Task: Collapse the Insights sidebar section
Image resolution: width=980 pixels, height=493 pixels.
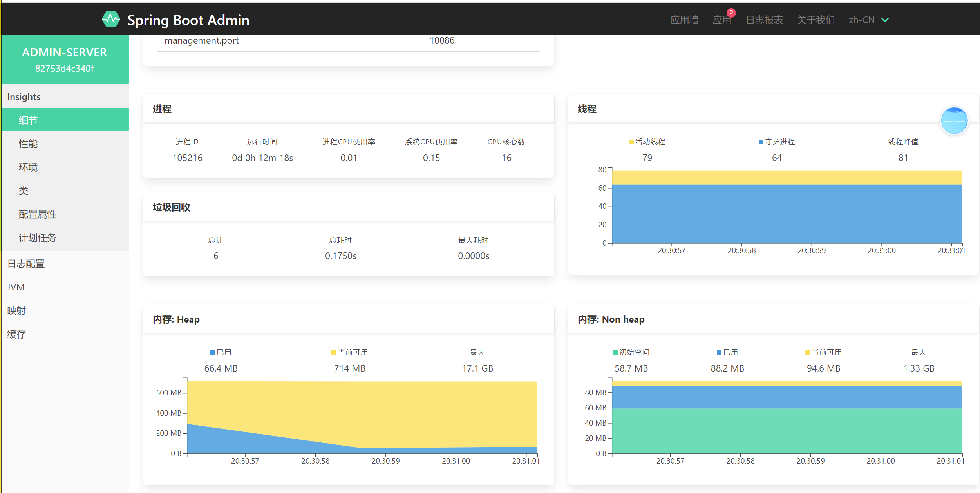Action: pyautogui.click(x=24, y=97)
